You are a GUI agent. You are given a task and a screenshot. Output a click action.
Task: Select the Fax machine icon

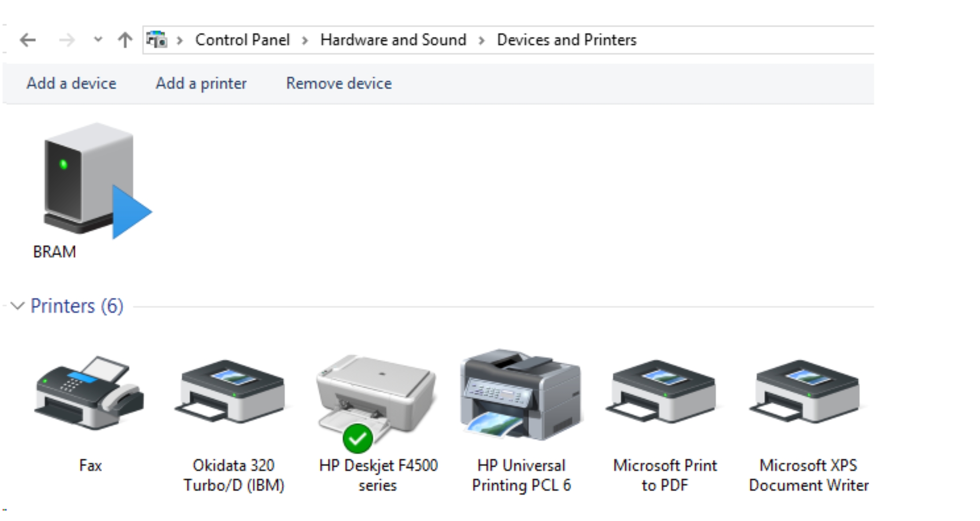(x=90, y=393)
